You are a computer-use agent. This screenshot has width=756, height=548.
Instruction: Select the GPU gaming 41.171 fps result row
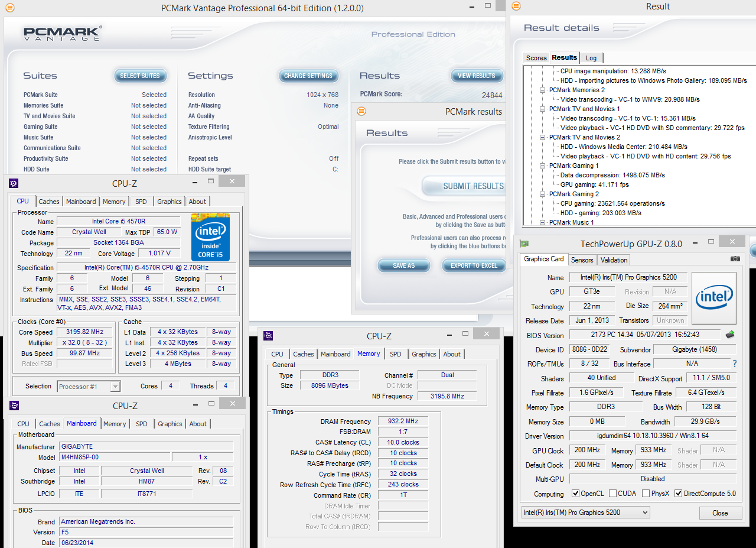click(x=595, y=184)
